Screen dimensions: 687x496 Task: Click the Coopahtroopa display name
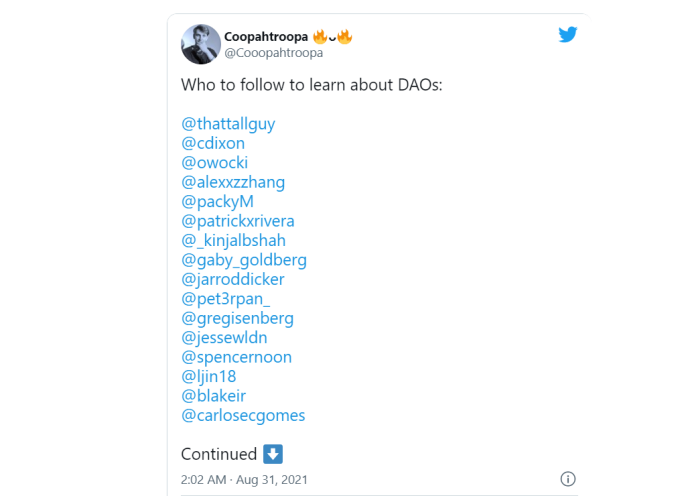266,37
